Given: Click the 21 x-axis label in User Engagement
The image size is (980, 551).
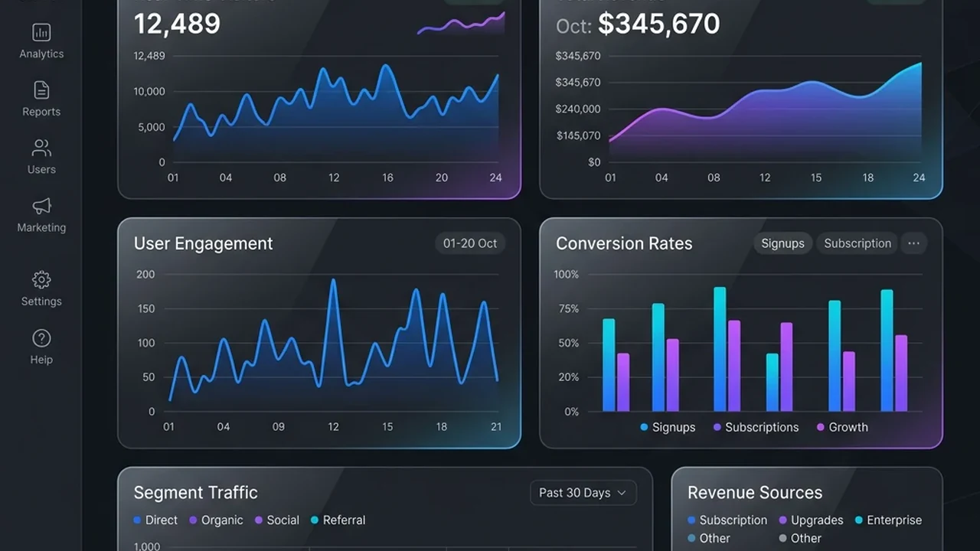Looking at the screenshot, I should 496,426.
